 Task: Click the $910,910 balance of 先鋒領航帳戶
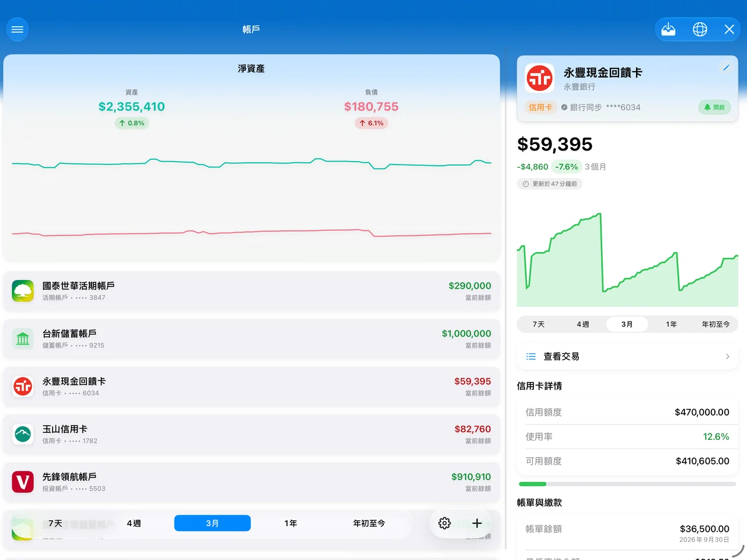click(x=471, y=477)
